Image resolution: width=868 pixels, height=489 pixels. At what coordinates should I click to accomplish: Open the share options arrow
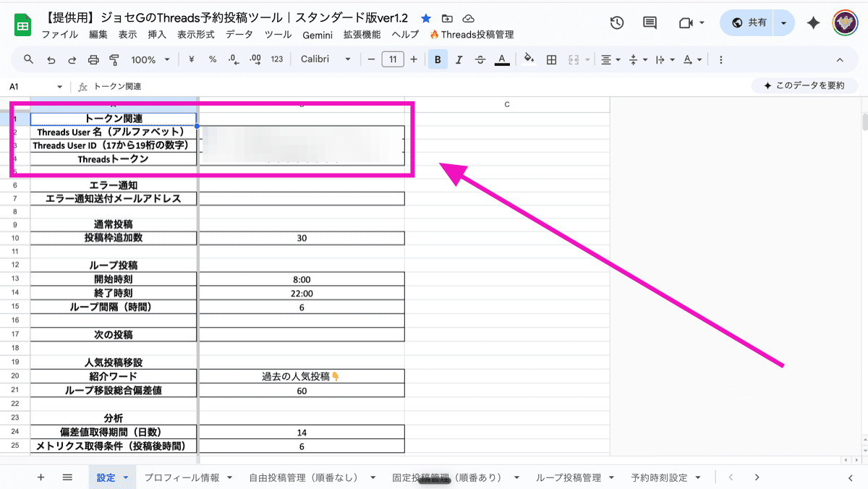[784, 23]
